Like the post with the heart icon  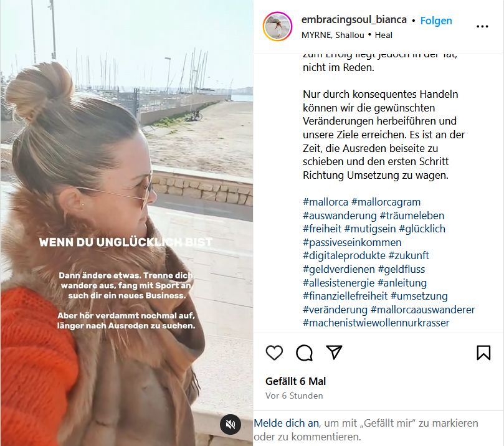pyautogui.click(x=274, y=353)
